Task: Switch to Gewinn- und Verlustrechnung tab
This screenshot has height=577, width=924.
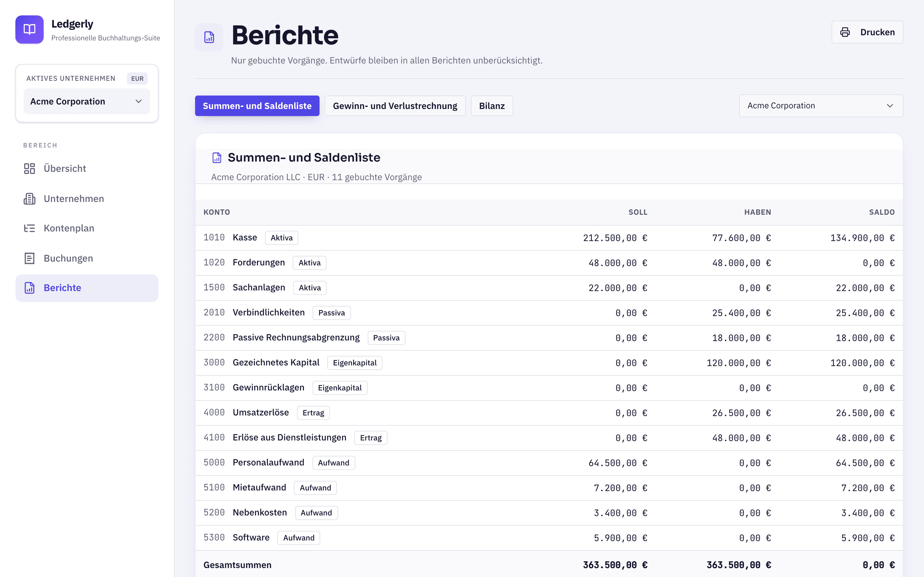Action: coord(395,106)
